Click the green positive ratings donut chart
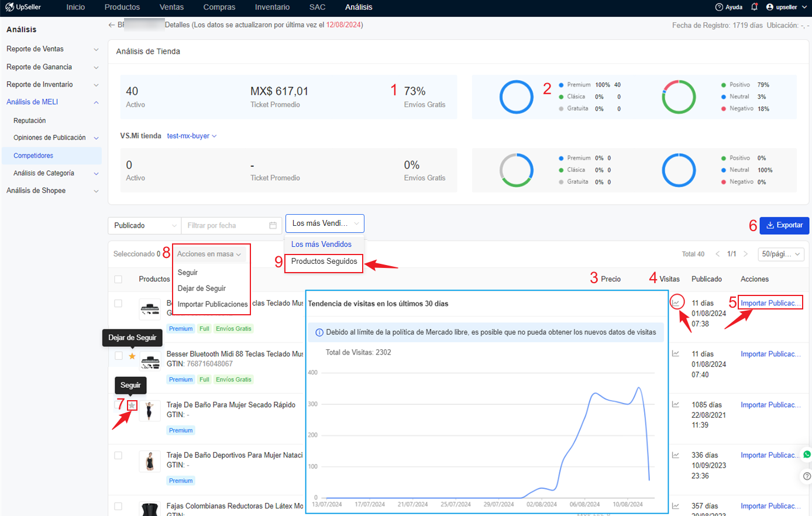Image resolution: width=812 pixels, height=516 pixels. click(x=679, y=97)
